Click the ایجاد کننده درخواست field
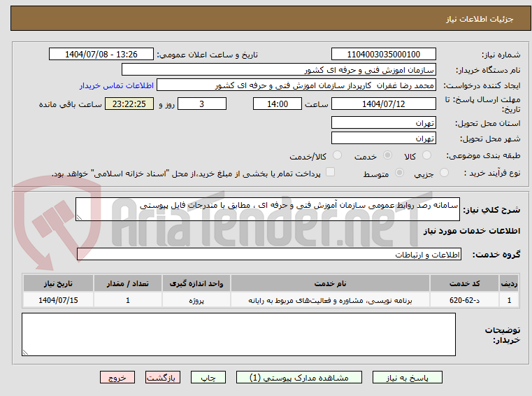This screenshot has height=396, width=532. (296, 85)
